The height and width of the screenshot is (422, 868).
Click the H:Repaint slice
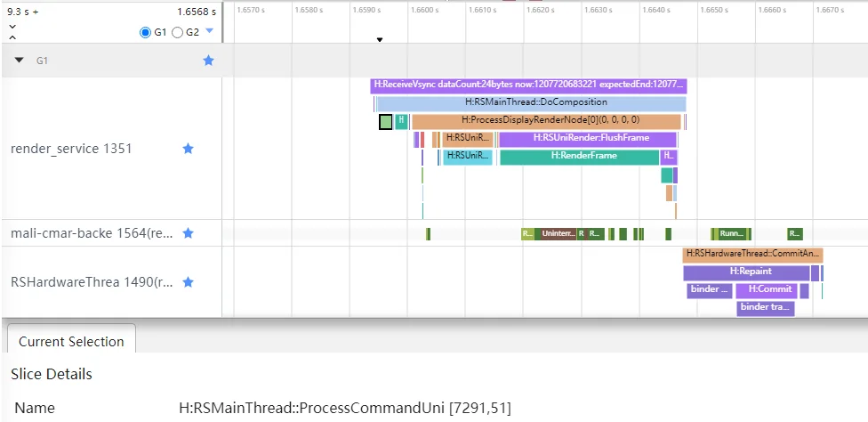(746, 273)
